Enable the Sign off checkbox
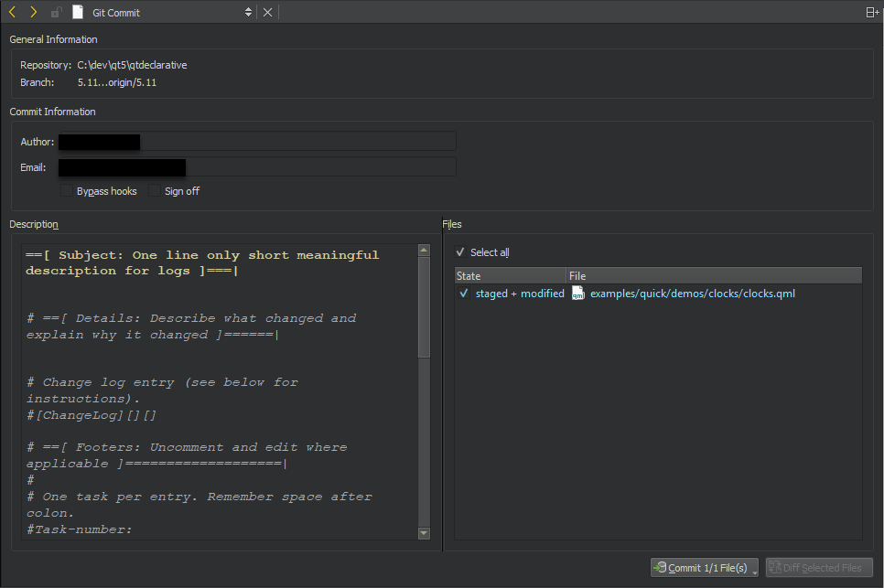This screenshot has width=884, height=588. (155, 191)
